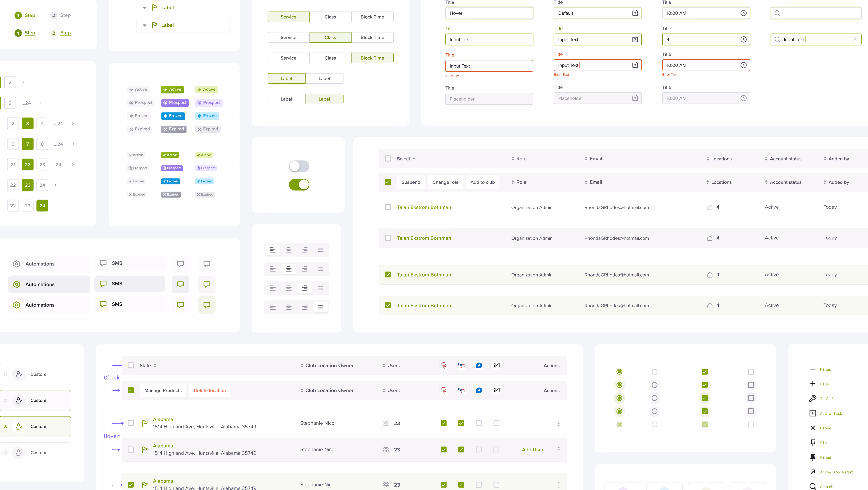The height and width of the screenshot is (490, 868).
Task: Click flag icon in the outlined Label row
Action: click(154, 25)
